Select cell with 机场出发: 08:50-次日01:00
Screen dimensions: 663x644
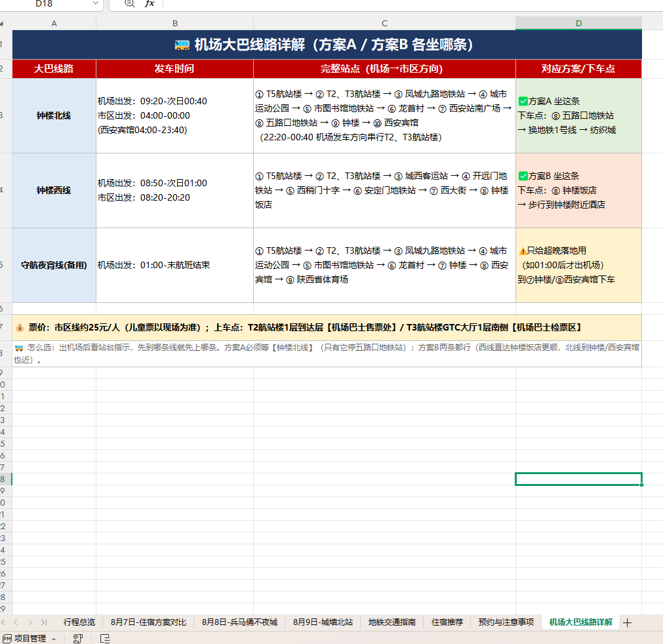click(174, 190)
